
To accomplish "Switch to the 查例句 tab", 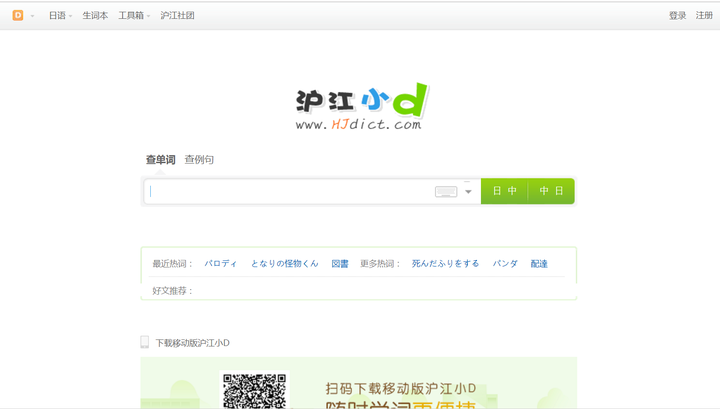I will (199, 160).
